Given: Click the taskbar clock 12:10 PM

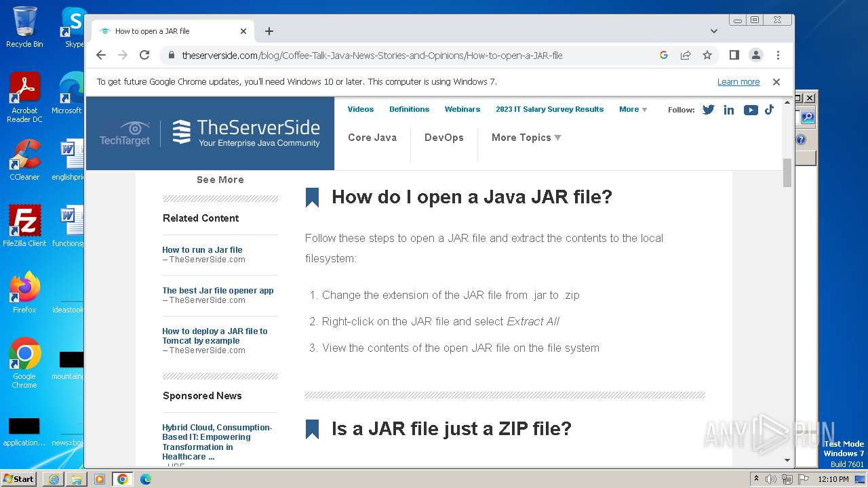Looking at the screenshot, I should pos(833,479).
